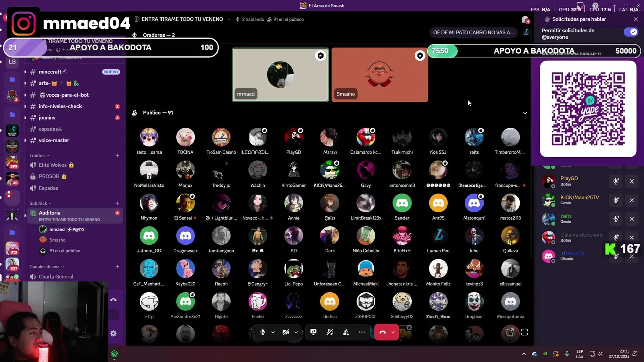Turn on the camera button
The height and width of the screenshot is (362, 644).
coord(285,332)
